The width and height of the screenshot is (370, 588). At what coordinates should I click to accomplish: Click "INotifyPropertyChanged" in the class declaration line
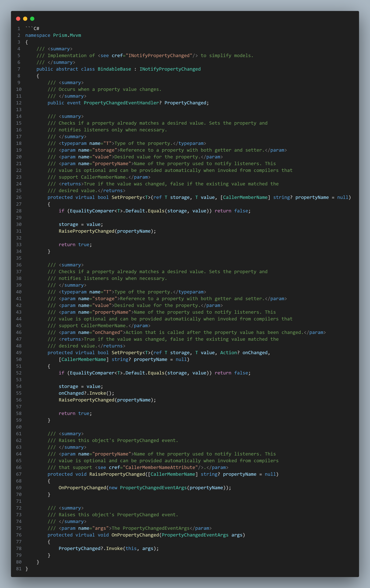[170, 69]
